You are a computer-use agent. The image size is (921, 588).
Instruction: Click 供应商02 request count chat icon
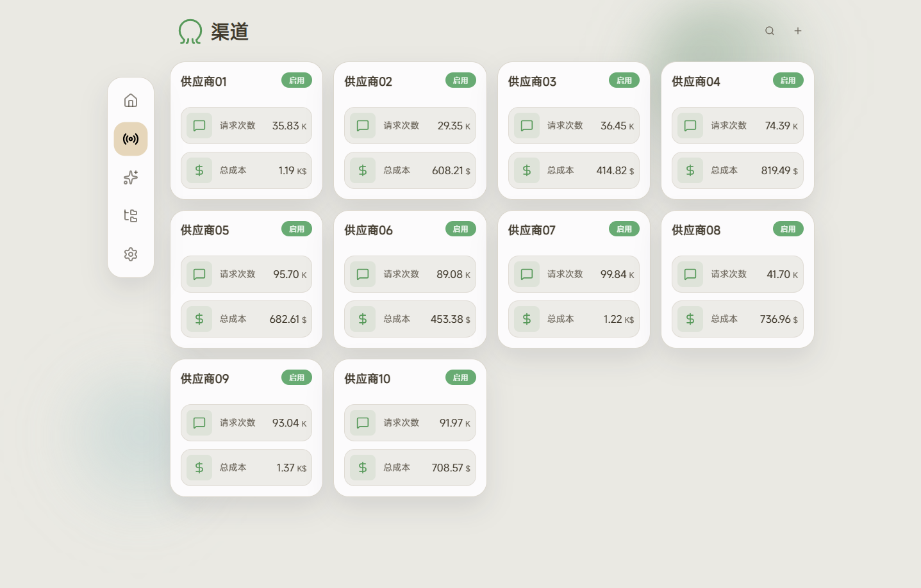tap(363, 126)
